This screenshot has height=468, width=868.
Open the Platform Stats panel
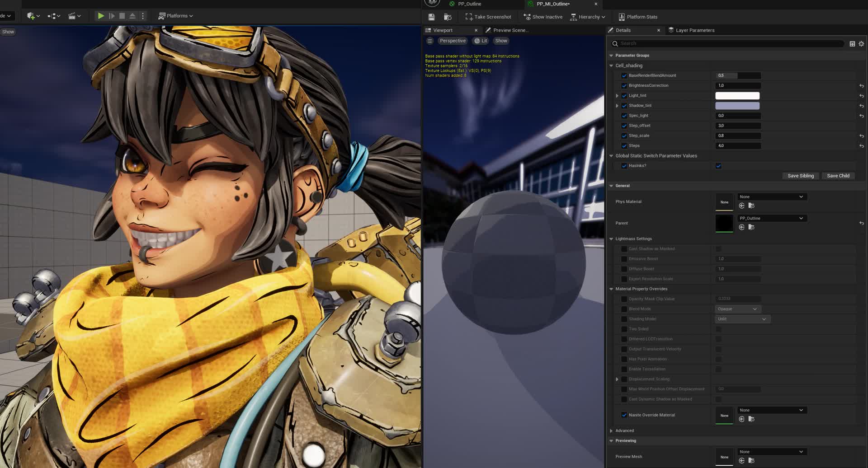(x=637, y=17)
